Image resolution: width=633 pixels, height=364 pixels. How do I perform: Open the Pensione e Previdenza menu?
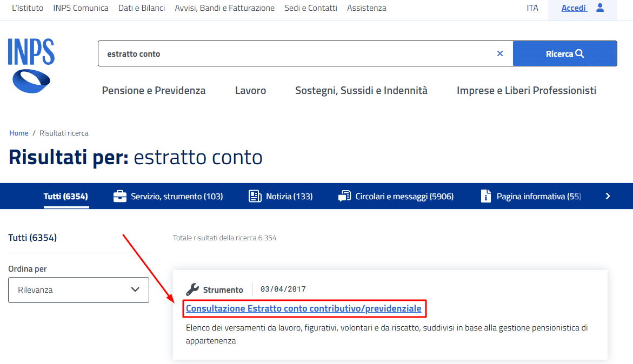[x=154, y=90]
